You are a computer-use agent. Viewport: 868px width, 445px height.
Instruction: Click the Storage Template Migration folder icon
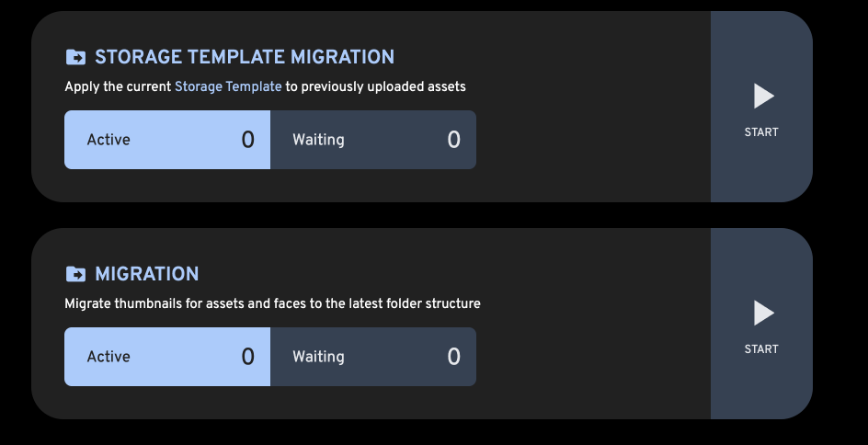click(x=75, y=57)
